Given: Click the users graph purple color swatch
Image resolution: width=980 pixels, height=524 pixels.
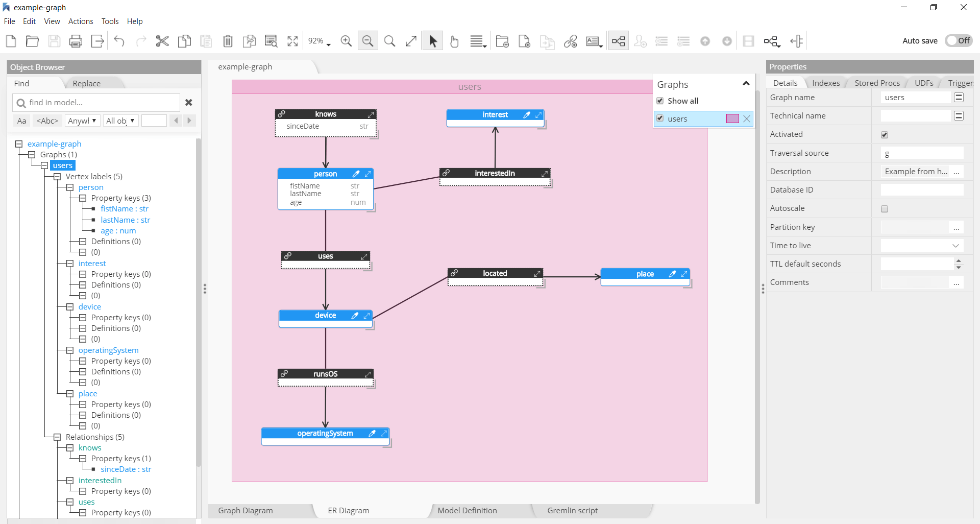Looking at the screenshot, I should tap(732, 119).
